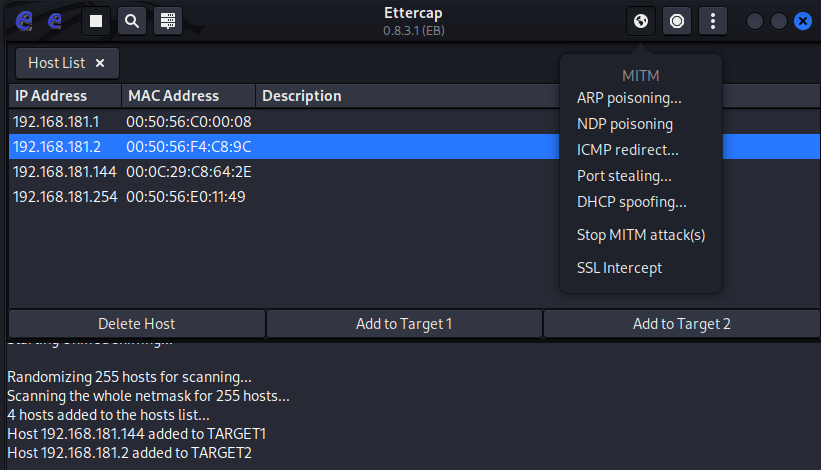Select SSL Intercept menu item

point(619,268)
